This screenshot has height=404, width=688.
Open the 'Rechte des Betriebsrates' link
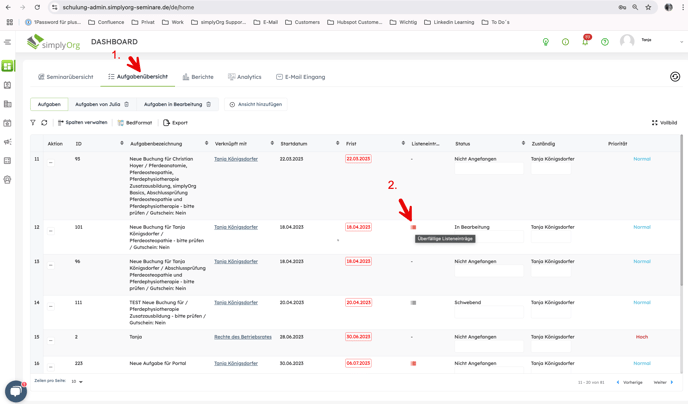click(x=243, y=337)
